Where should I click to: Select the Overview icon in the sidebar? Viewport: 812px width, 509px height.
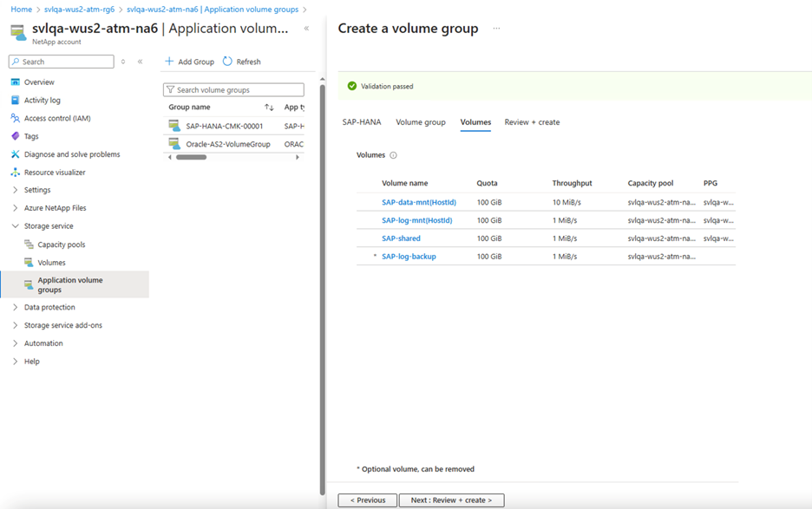[x=17, y=81]
